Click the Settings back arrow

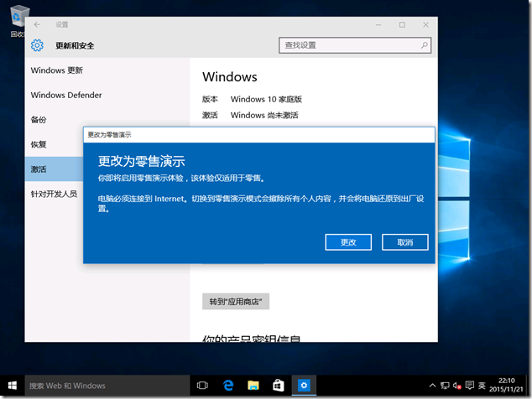(x=37, y=25)
